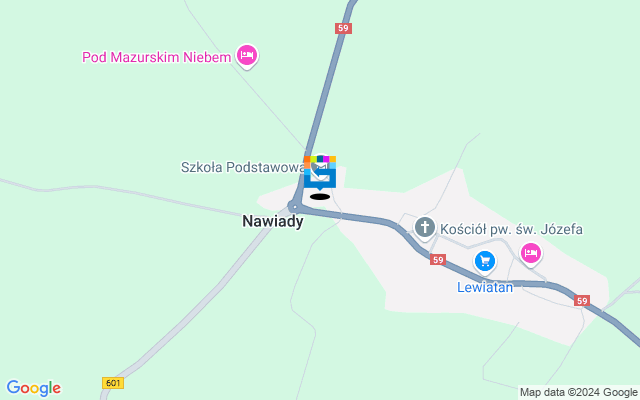Click the unlabeled pink lodging pin near Lewiatan
This screenshot has height=400, width=640.
click(x=531, y=254)
